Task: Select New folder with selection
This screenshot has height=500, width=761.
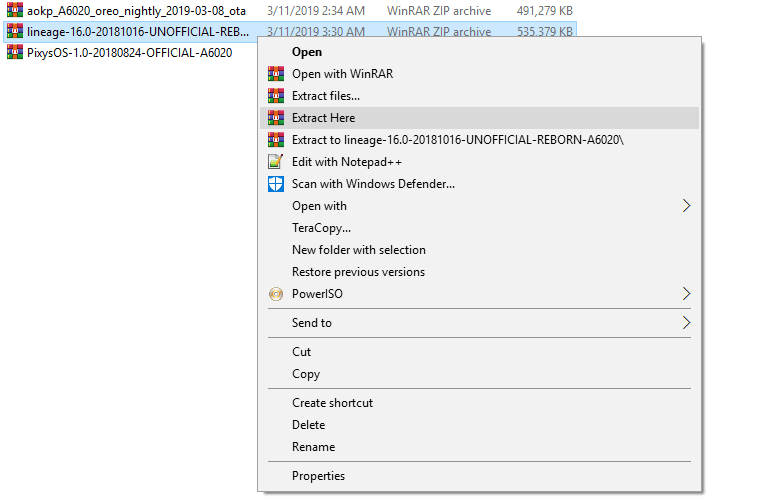Action: (480, 250)
